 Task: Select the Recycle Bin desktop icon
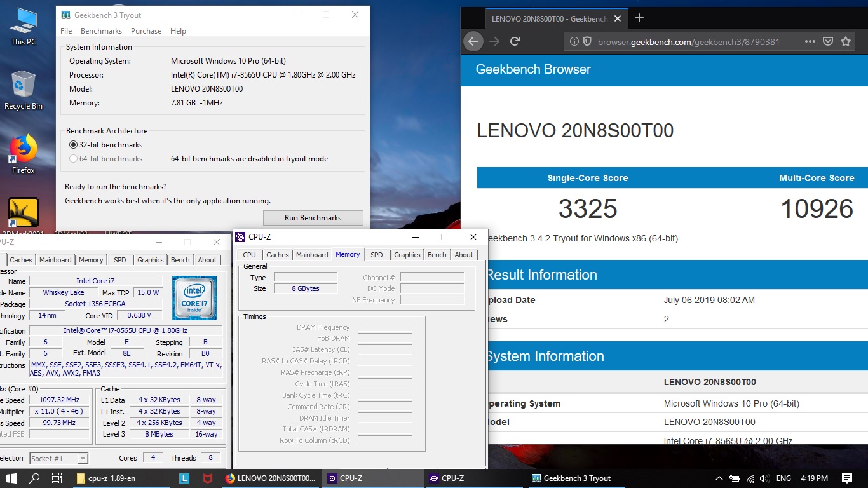24,90
